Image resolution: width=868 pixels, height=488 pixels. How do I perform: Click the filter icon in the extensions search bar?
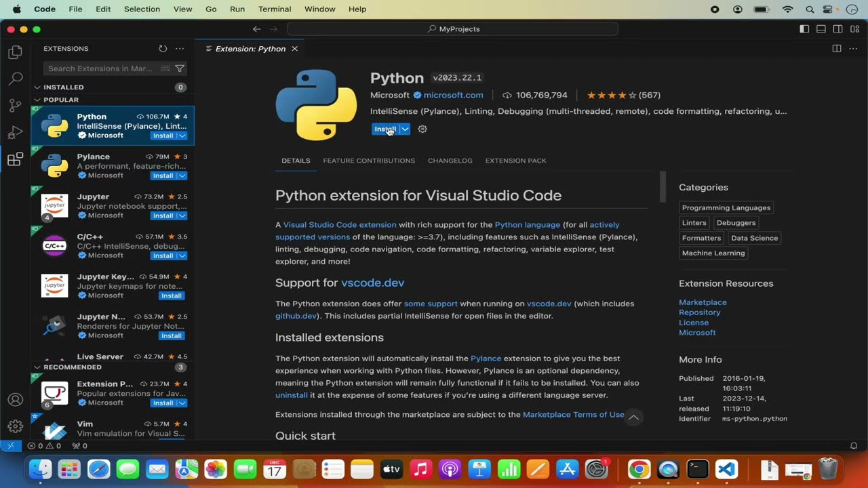click(x=179, y=68)
